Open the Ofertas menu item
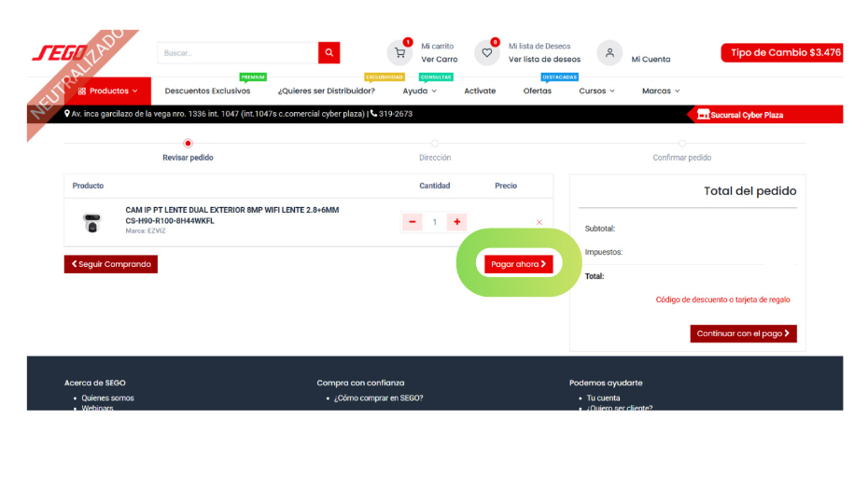This screenshot has width=868, height=488. pos(537,91)
